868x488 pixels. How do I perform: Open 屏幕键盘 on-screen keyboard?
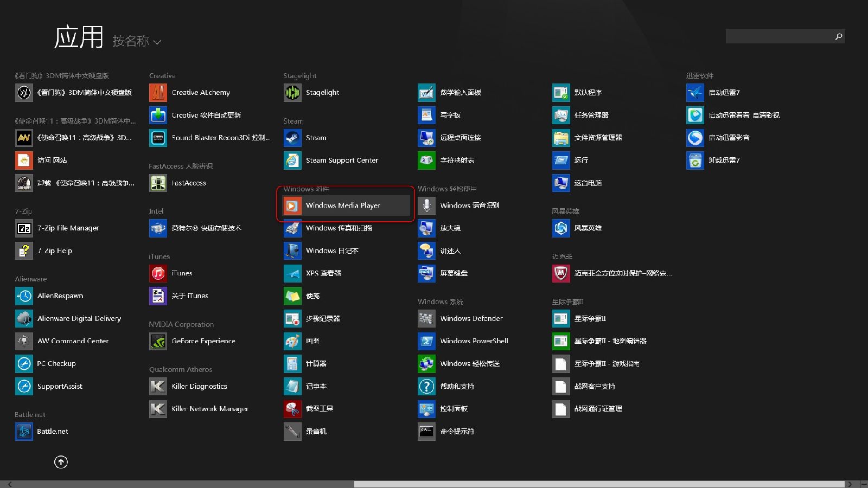click(x=443, y=273)
